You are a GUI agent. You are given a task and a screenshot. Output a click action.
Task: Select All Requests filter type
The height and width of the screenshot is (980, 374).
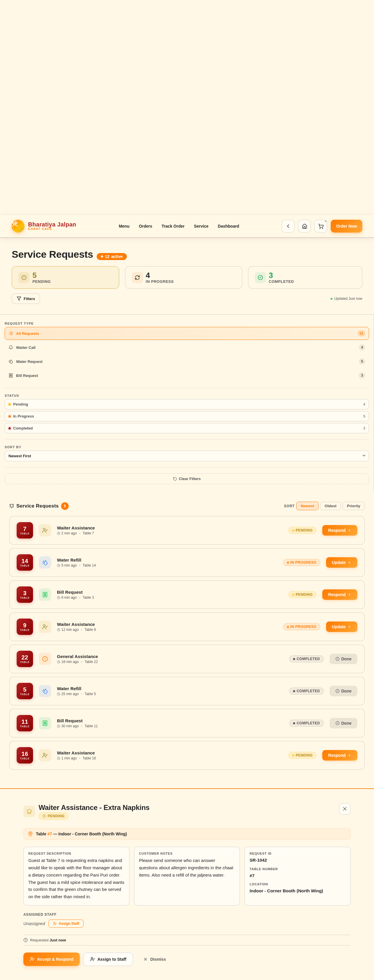coord(187,333)
